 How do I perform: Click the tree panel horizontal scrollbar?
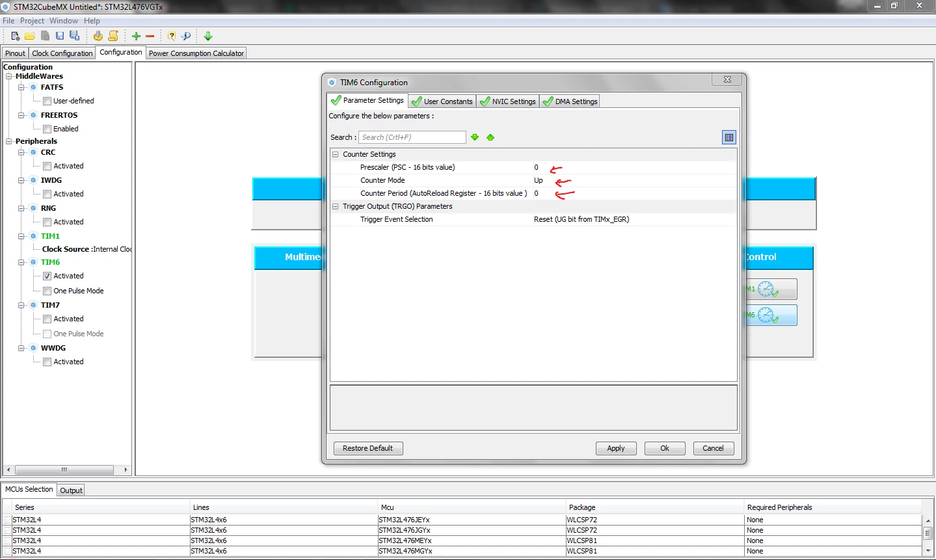[x=64, y=470]
